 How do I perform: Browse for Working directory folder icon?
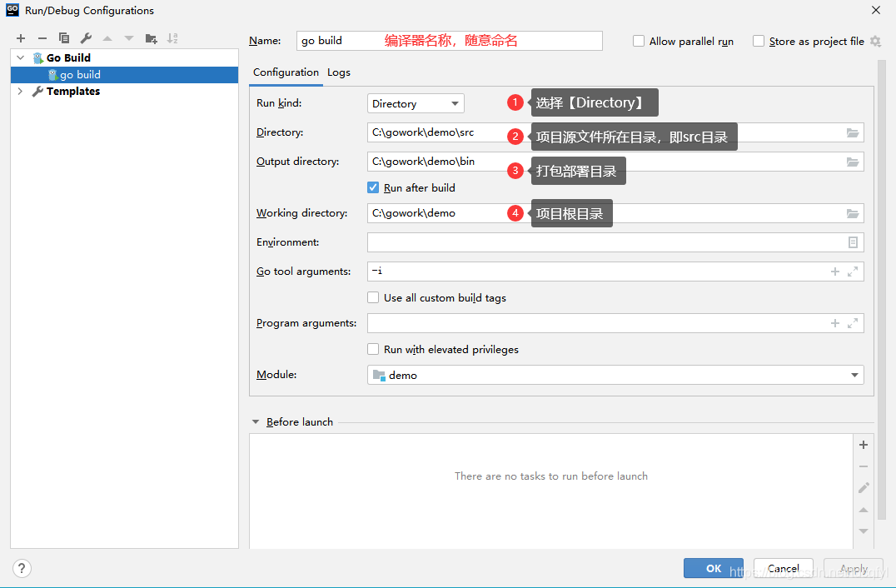(852, 213)
